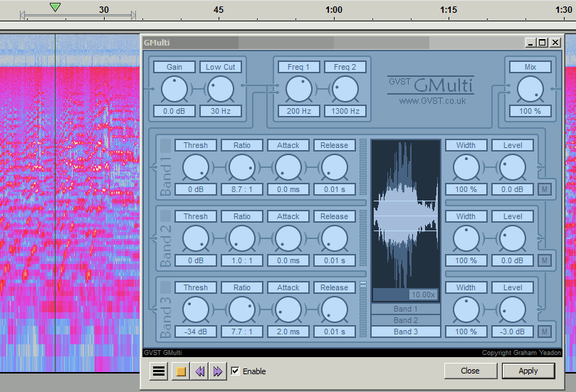The height and width of the screenshot is (392, 576).
Task: Click Band 2 Level knob
Action: [x=513, y=238]
